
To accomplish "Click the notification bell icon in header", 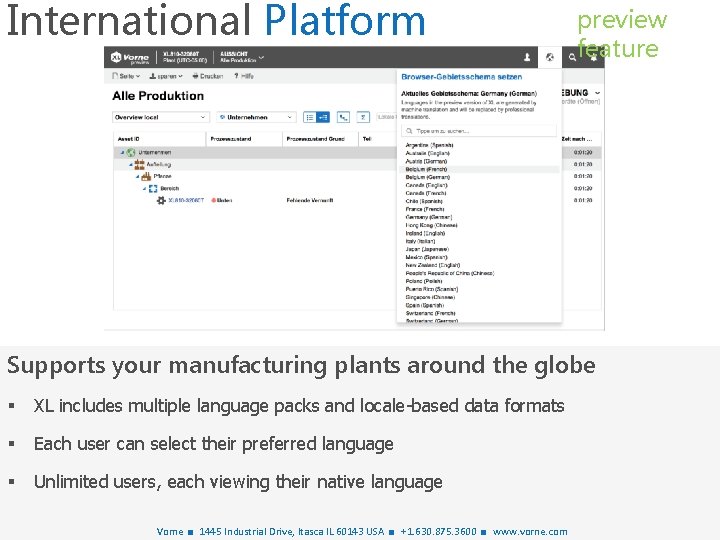I will (594, 58).
